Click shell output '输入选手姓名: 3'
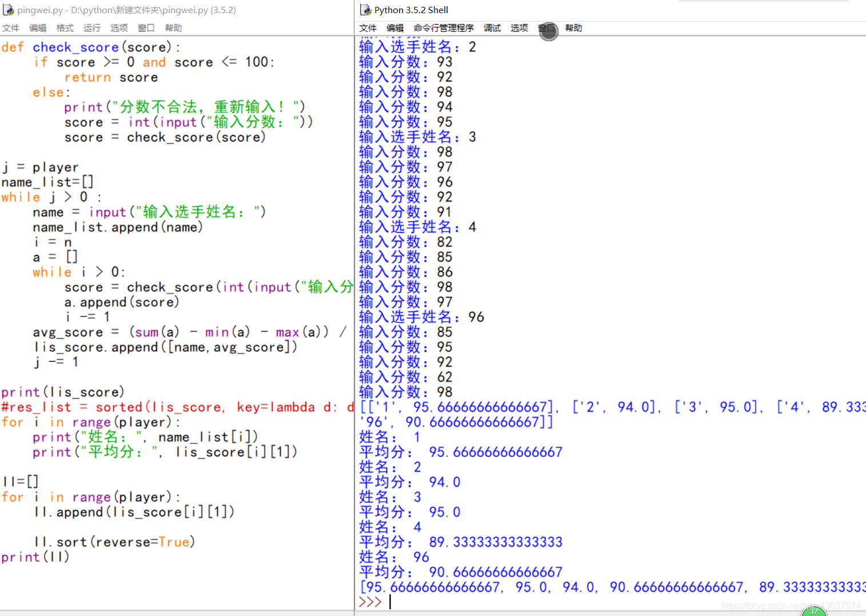The height and width of the screenshot is (616, 866). point(417,137)
